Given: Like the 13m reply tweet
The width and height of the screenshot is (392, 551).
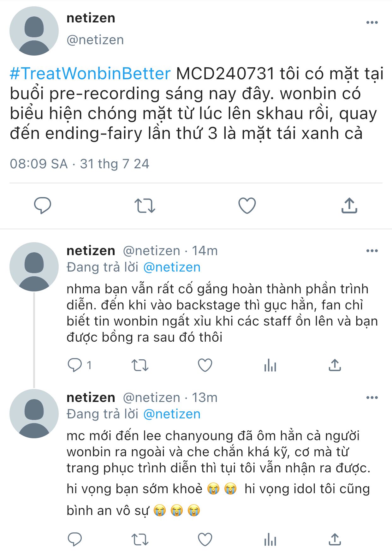Looking at the screenshot, I should point(205,539).
